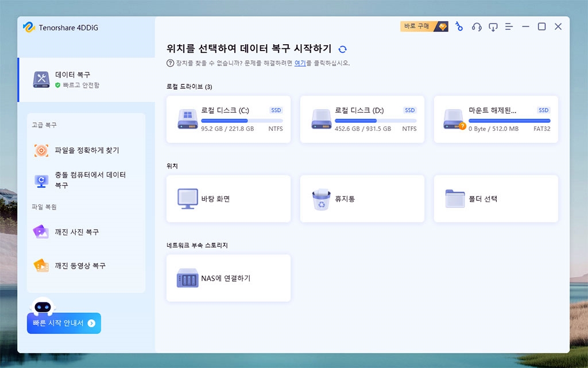Screen dimensions: 588x368
Task: Select the 데이터 복구 sidebar tab
Action: click(86, 79)
